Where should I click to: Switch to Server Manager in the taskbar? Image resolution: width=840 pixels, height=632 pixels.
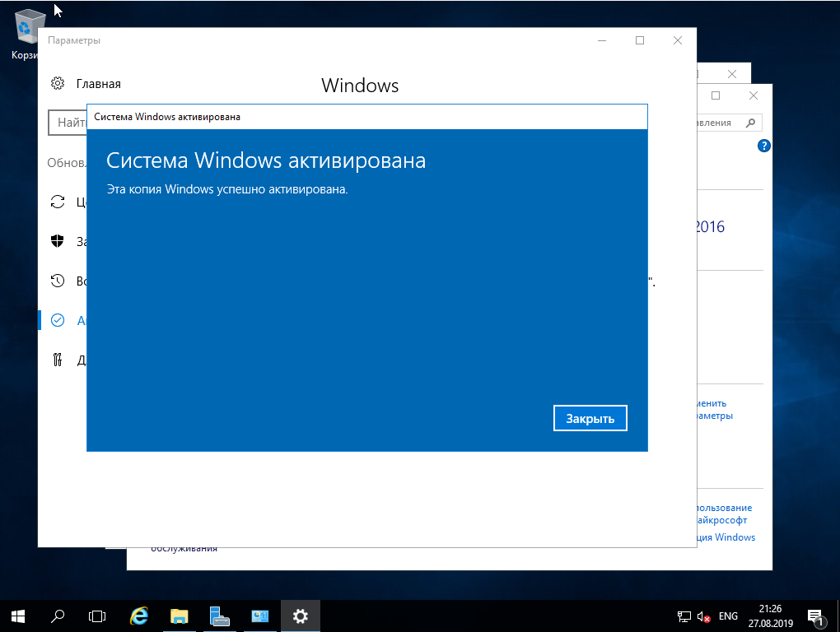pyautogui.click(x=220, y=616)
